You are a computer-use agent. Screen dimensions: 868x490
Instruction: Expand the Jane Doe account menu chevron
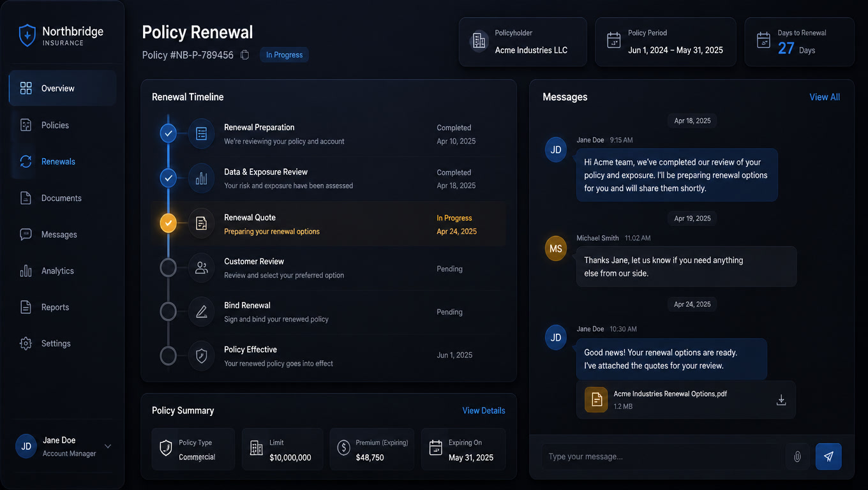(108, 447)
